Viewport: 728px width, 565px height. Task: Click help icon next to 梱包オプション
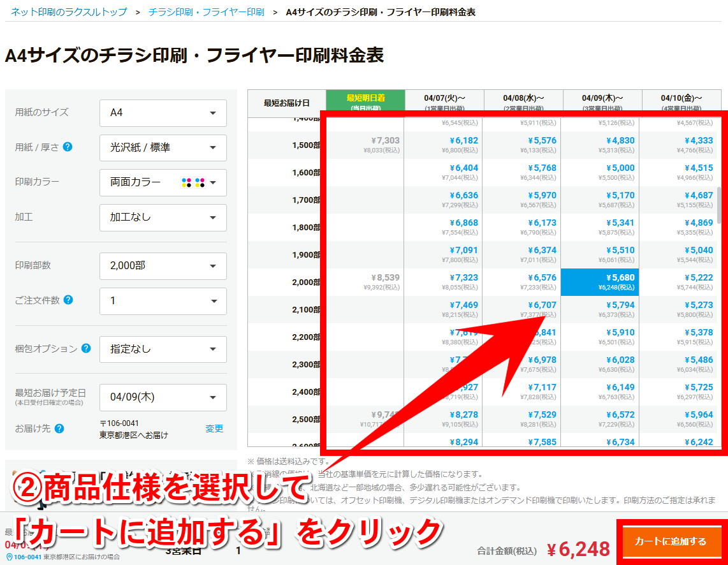pos(86,348)
